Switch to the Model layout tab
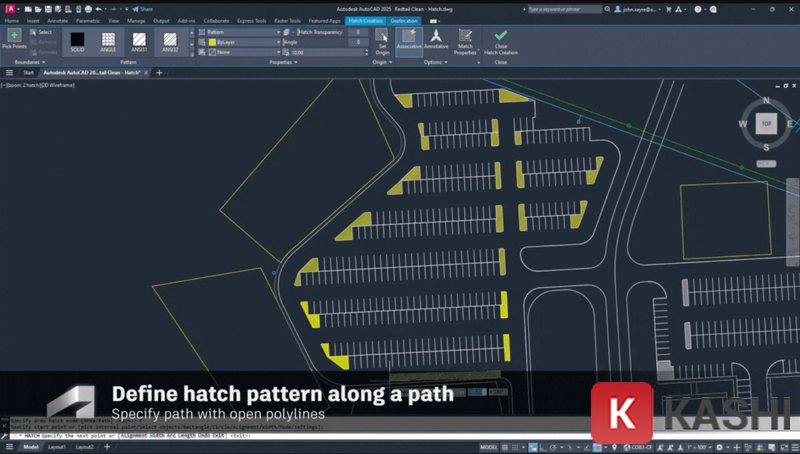 click(31, 447)
